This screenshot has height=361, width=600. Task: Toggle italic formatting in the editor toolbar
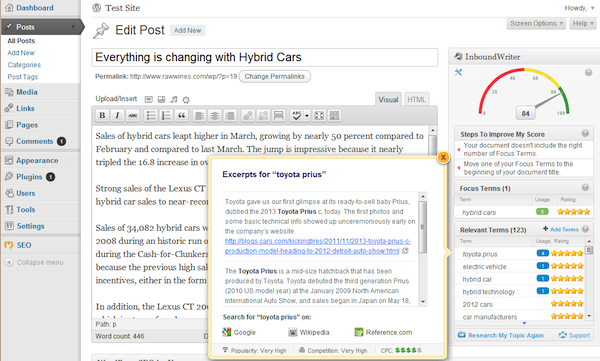[117, 116]
